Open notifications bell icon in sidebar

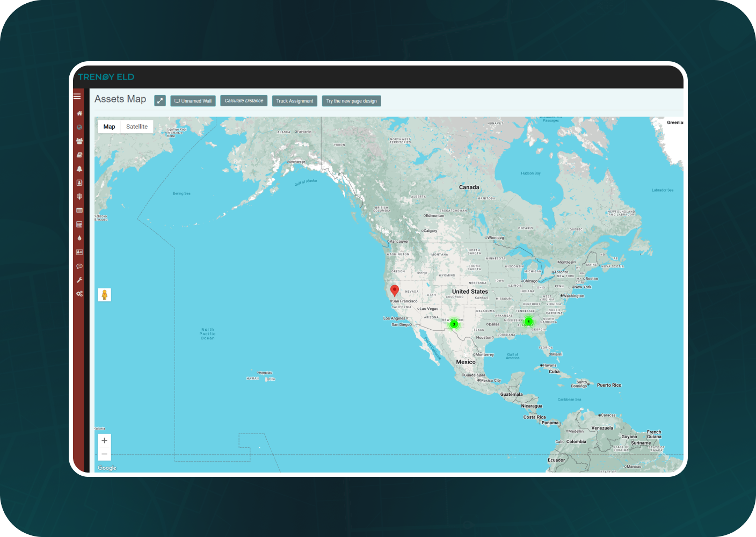point(79,169)
